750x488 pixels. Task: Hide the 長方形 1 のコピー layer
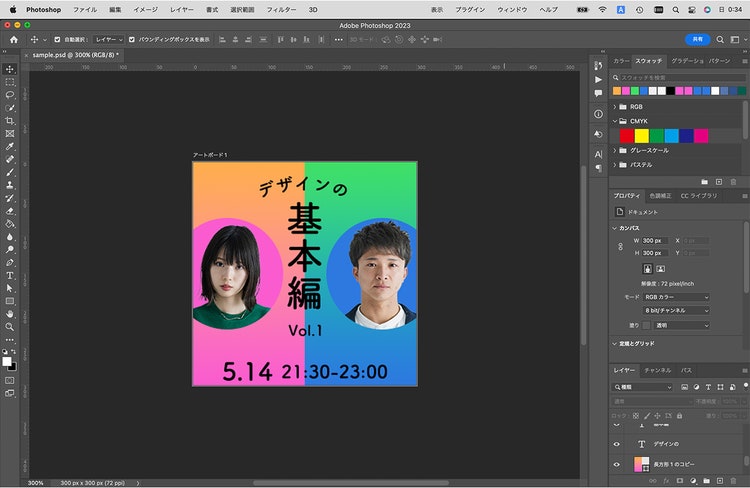coord(617,464)
